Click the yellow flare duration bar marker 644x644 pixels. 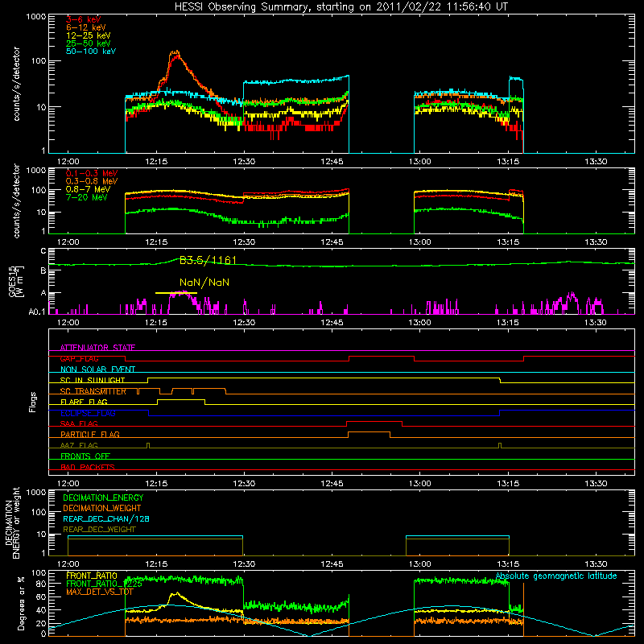coord(176,293)
